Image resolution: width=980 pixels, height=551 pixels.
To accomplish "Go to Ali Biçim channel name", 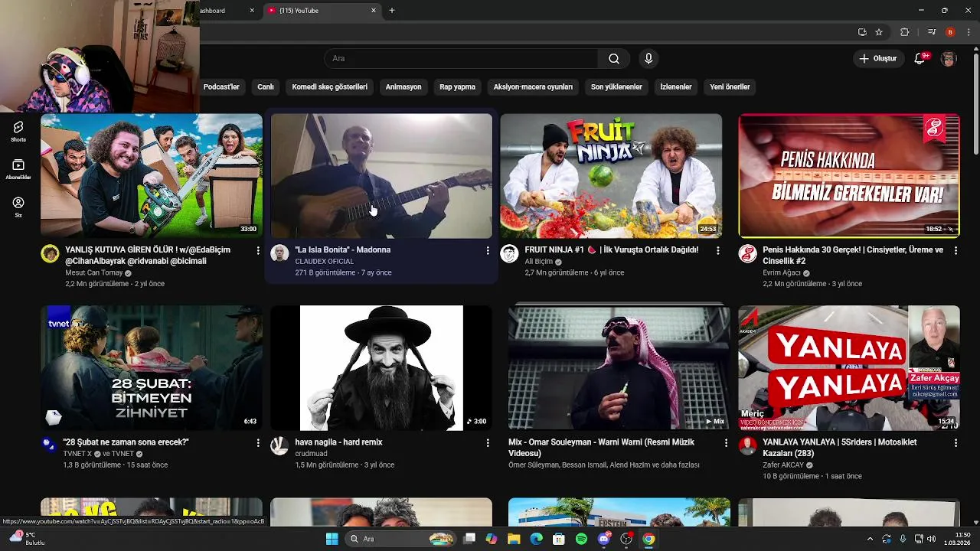I will 540,262.
